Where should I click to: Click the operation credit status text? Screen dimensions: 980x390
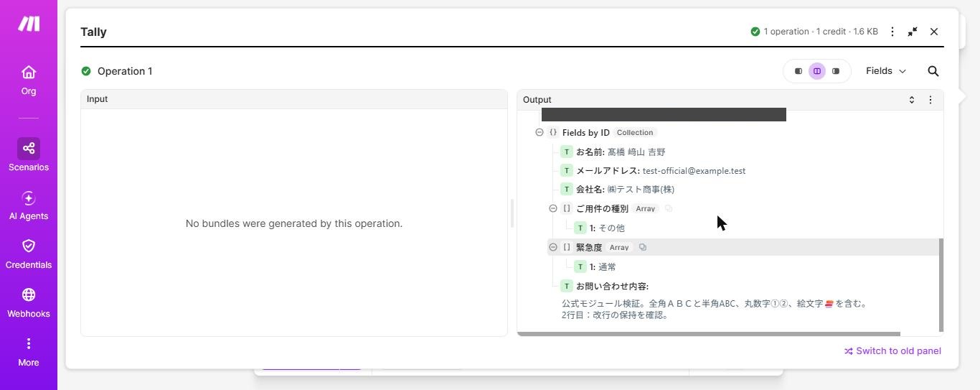(821, 32)
